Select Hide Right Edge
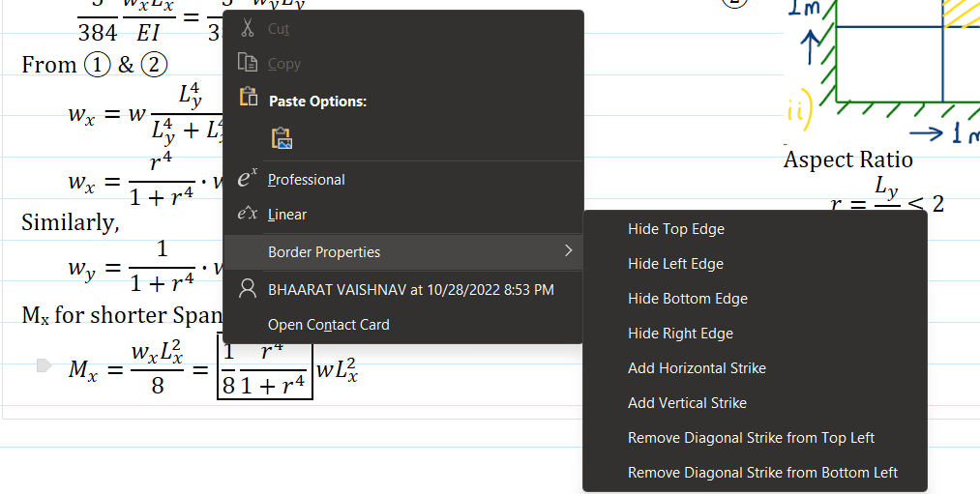The image size is (980, 494). tap(755, 334)
